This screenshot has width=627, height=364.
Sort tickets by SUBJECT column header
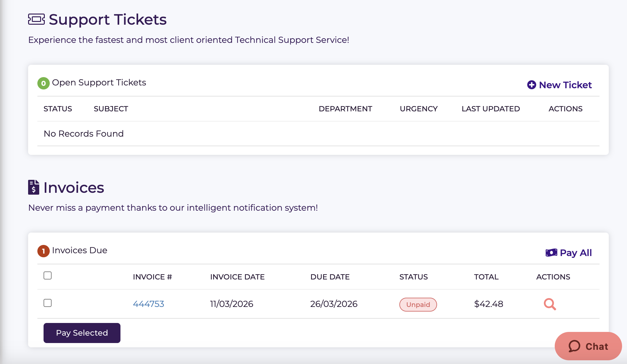(x=111, y=109)
